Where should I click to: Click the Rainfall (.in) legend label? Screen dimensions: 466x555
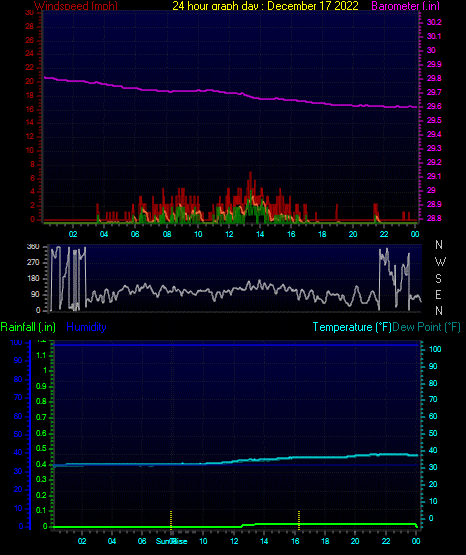(x=28, y=327)
